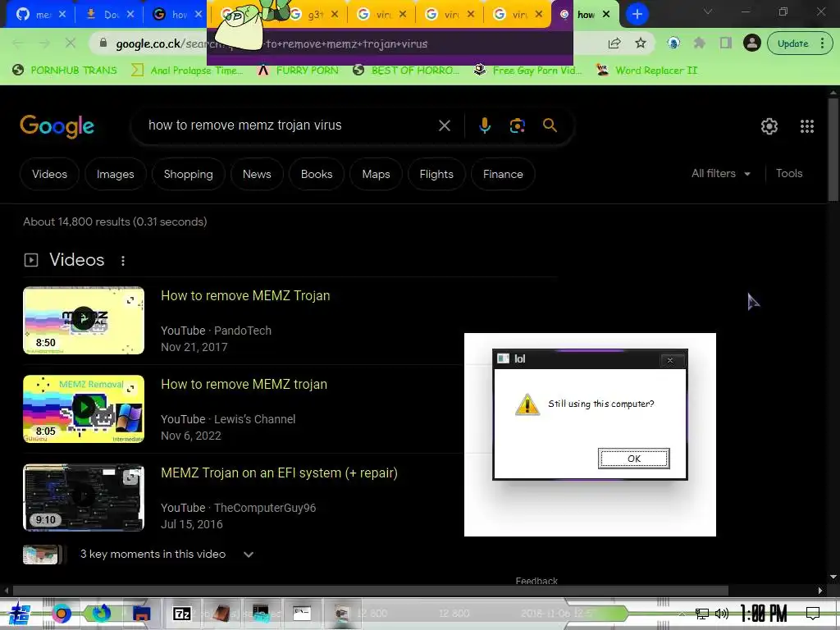Play the 8:50 PandoTech video thumbnail
Screen dimensions: 840x630
tap(84, 321)
